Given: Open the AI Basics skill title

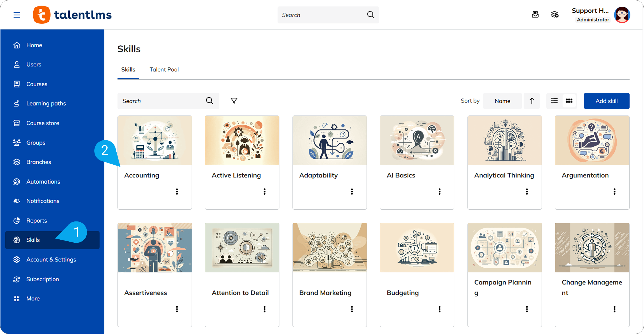Looking at the screenshot, I should pyautogui.click(x=401, y=175).
